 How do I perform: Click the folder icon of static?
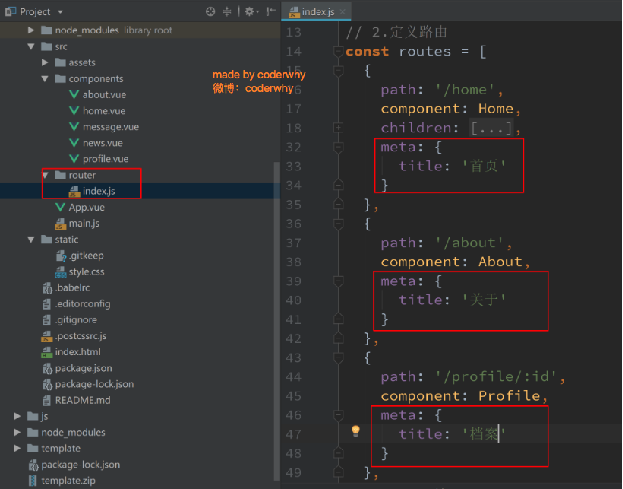point(46,240)
